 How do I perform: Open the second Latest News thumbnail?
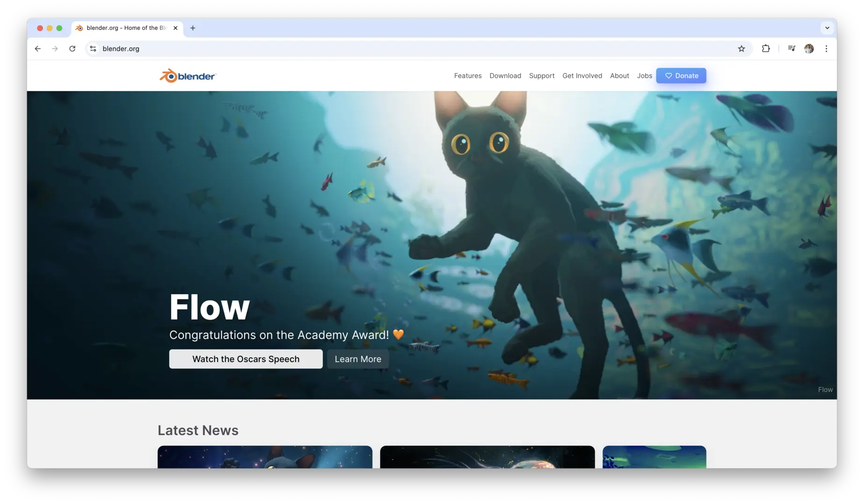point(488,457)
